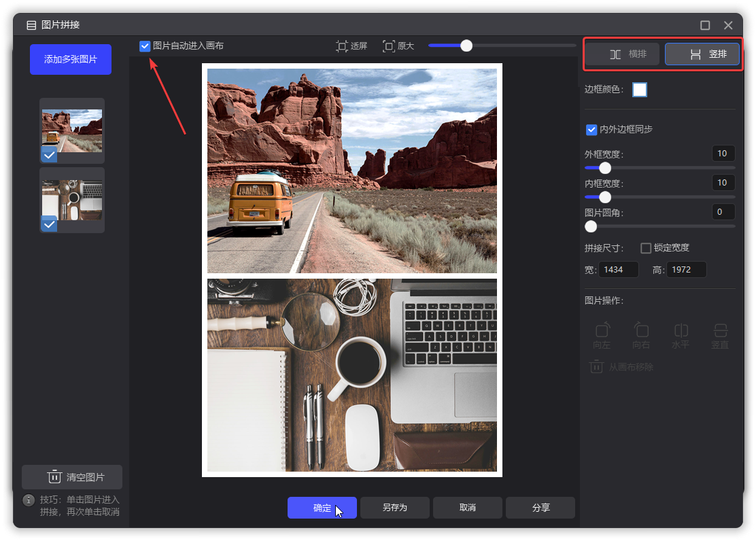
Task: Click the 宽 width input field
Action: (619, 270)
